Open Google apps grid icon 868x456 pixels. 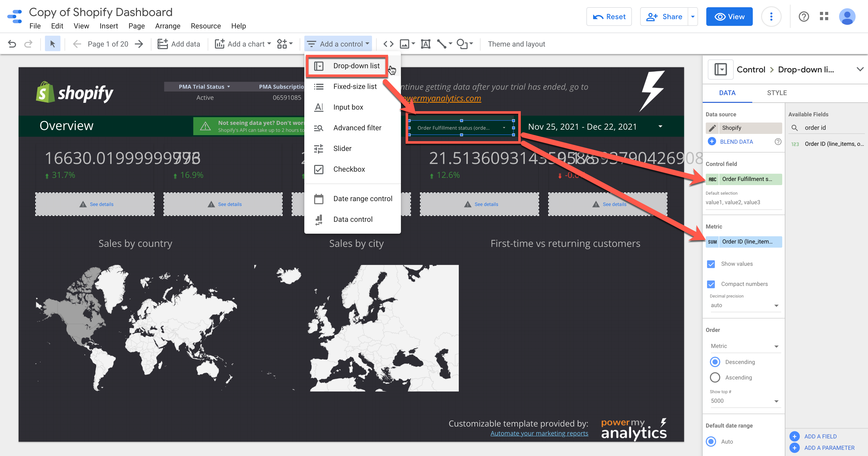pyautogui.click(x=824, y=16)
